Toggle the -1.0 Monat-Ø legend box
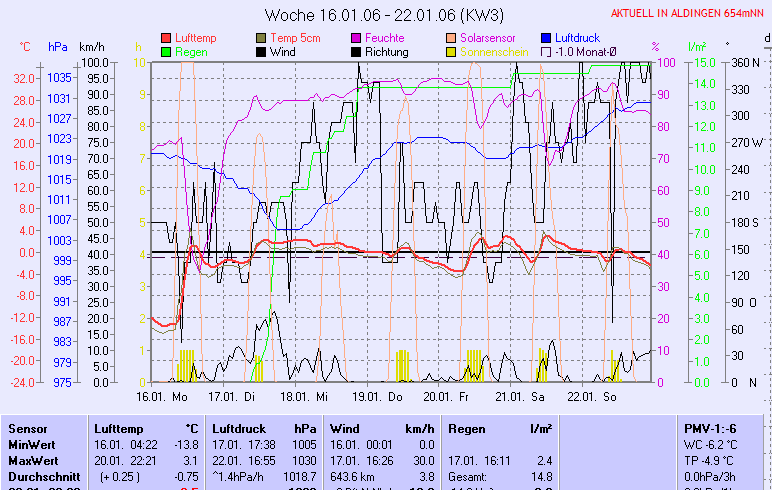The width and height of the screenshot is (772, 490). [x=547, y=52]
